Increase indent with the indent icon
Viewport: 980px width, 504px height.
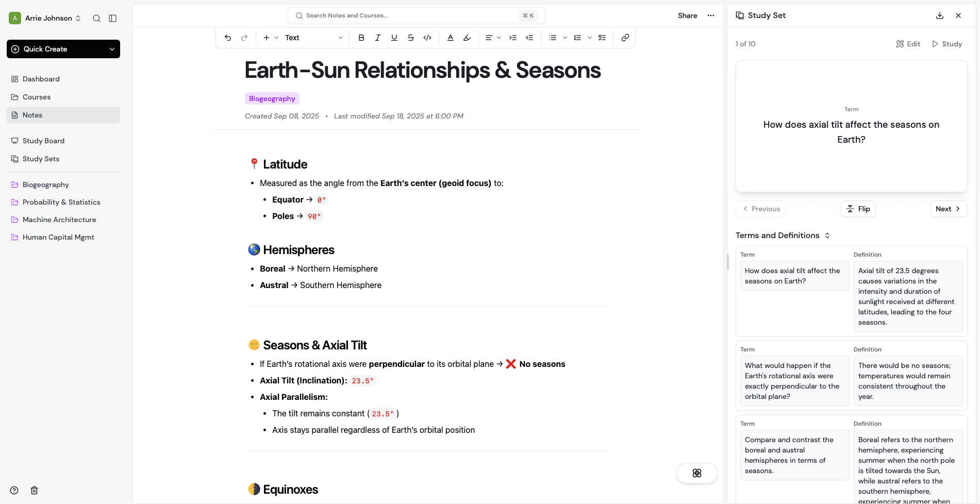tap(513, 38)
